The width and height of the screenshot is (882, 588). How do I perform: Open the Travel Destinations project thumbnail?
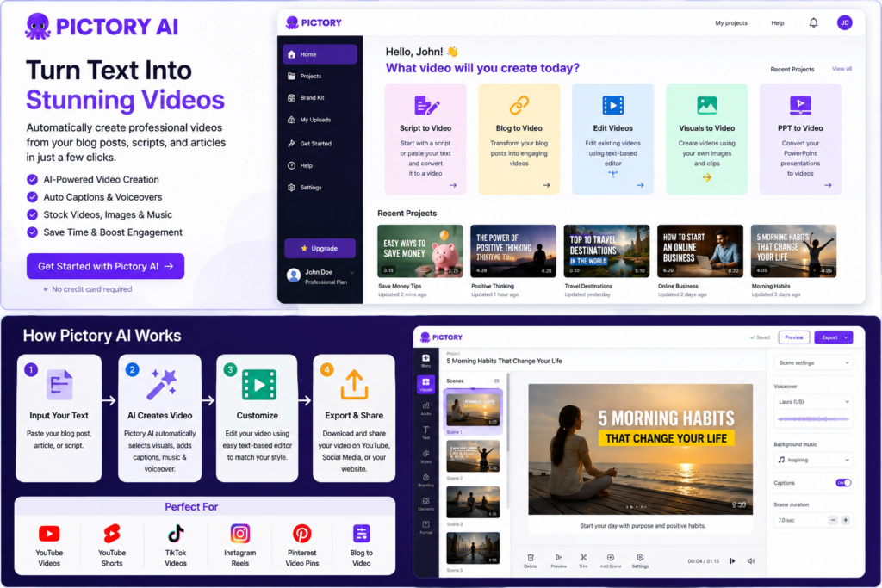tap(606, 251)
